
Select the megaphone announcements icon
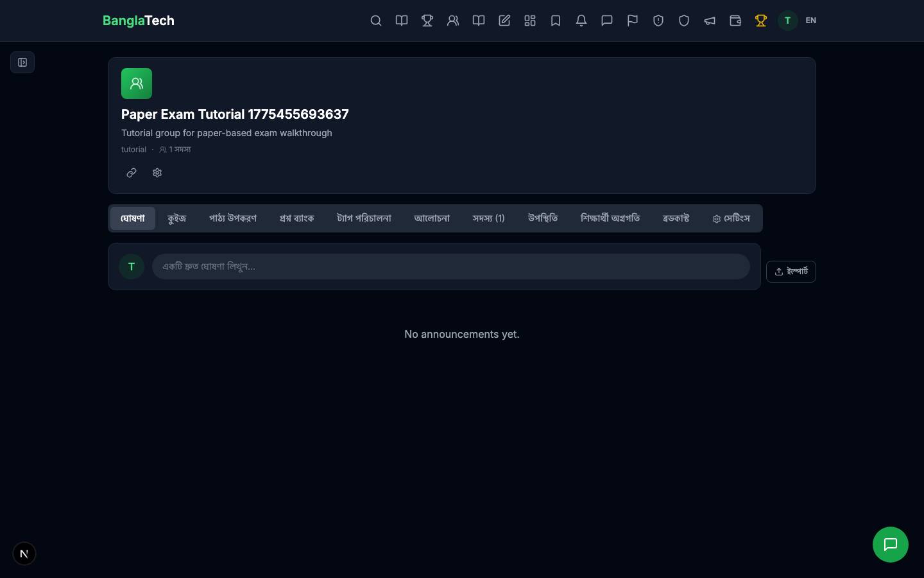click(x=710, y=21)
